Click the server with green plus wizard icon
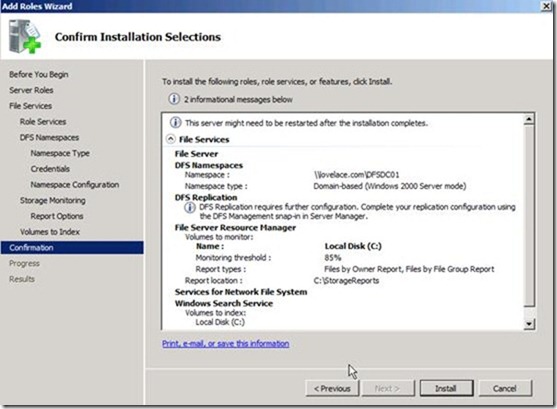This screenshot has width=557, height=409. [x=25, y=36]
